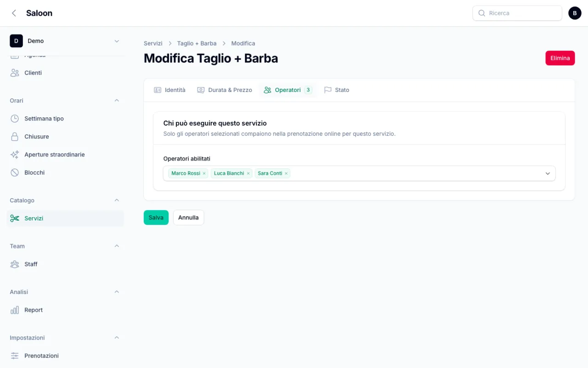Click the Prenotazioni sliders icon
The width and height of the screenshot is (588, 368).
(x=15, y=356)
